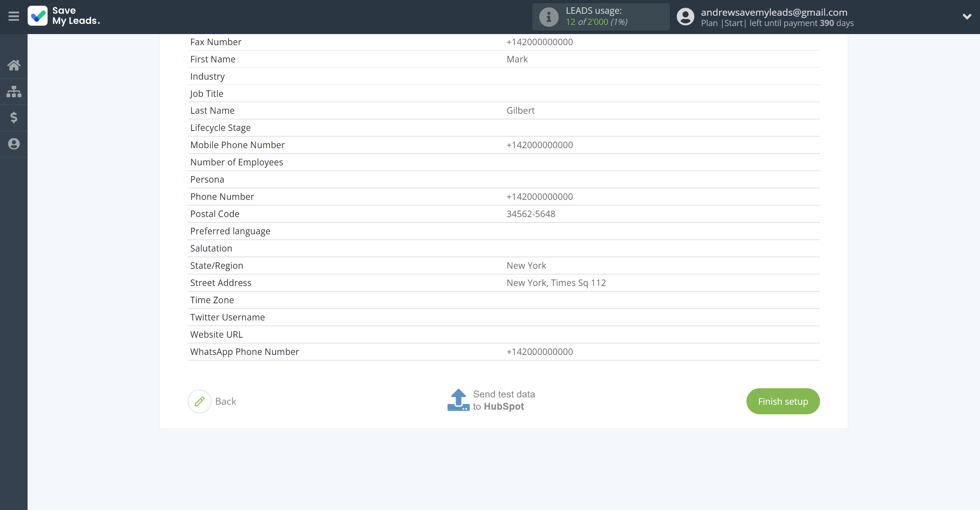Screen dimensions: 980x510
Task: Click the Last Name label
Action: coord(212,110)
